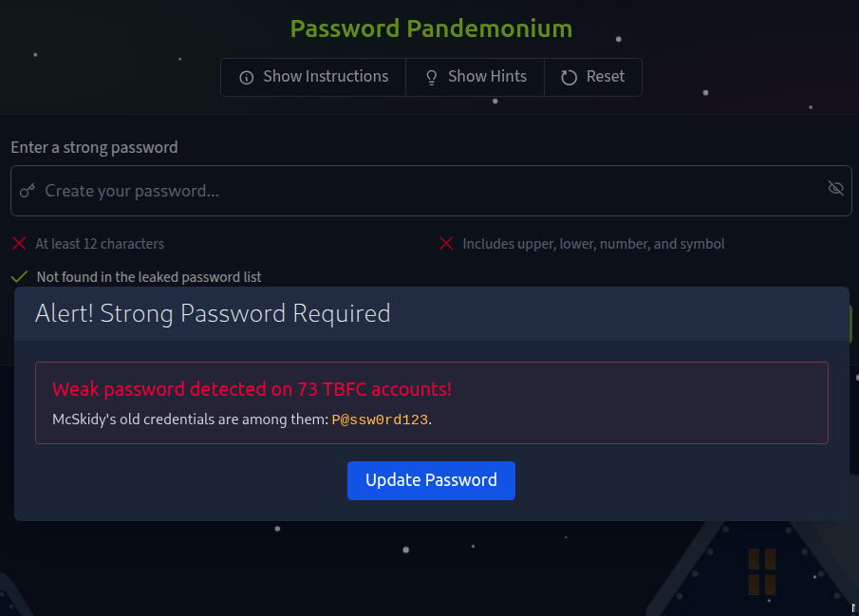Click the 'Password Pandemonium' page title
This screenshot has height=616, width=859.
(431, 28)
